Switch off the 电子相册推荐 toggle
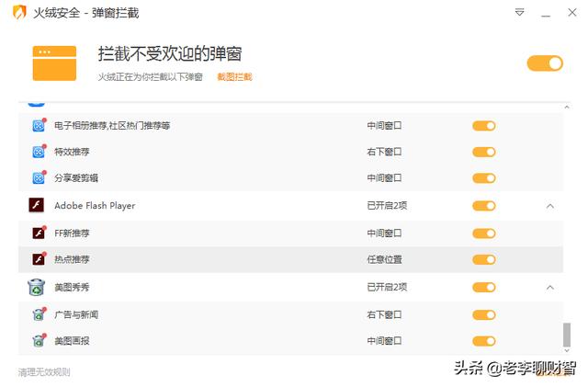The image size is (588, 387). pyautogui.click(x=483, y=125)
